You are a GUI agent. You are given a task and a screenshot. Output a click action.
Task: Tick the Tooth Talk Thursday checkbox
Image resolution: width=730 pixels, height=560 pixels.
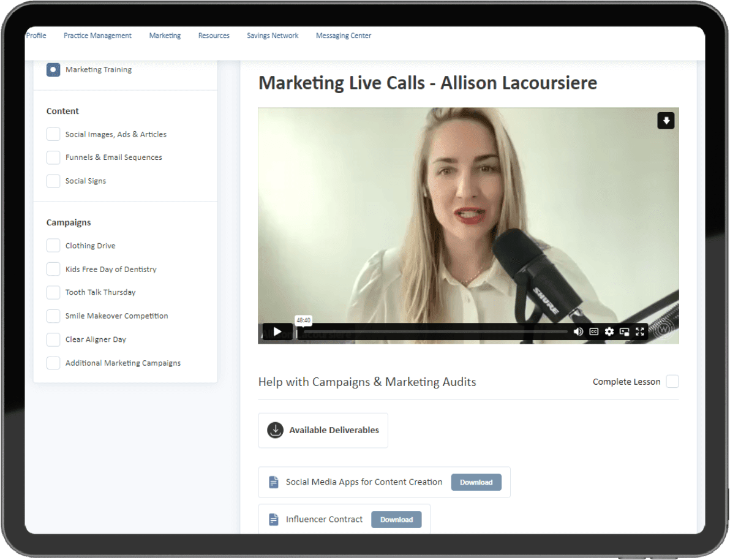coord(53,293)
